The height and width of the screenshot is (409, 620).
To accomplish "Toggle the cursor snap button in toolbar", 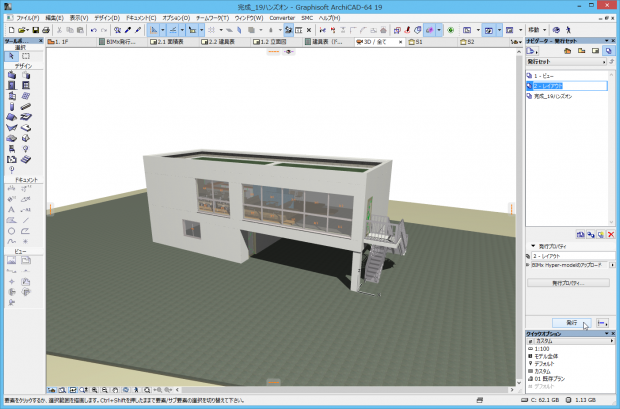I will (x=192, y=30).
